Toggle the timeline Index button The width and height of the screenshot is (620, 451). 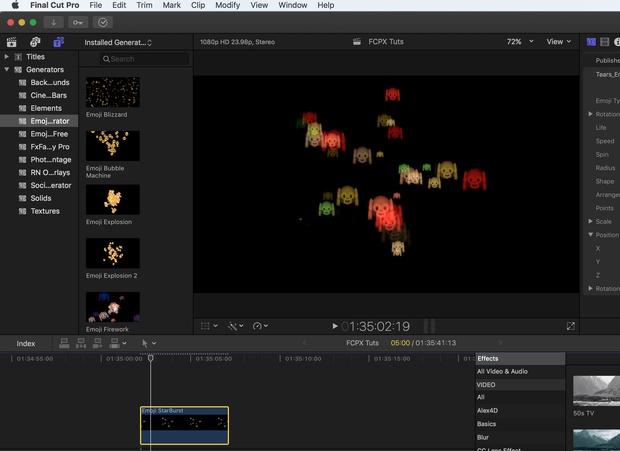coord(26,343)
